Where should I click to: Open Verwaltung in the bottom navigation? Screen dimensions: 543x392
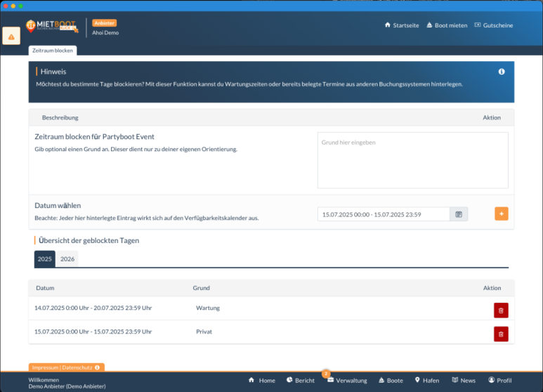346,380
